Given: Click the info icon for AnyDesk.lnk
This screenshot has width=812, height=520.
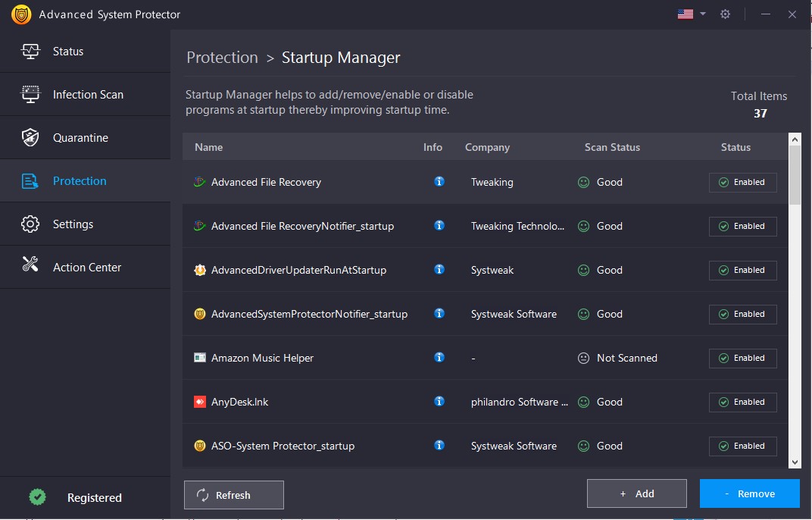Looking at the screenshot, I should pos(439,402).
